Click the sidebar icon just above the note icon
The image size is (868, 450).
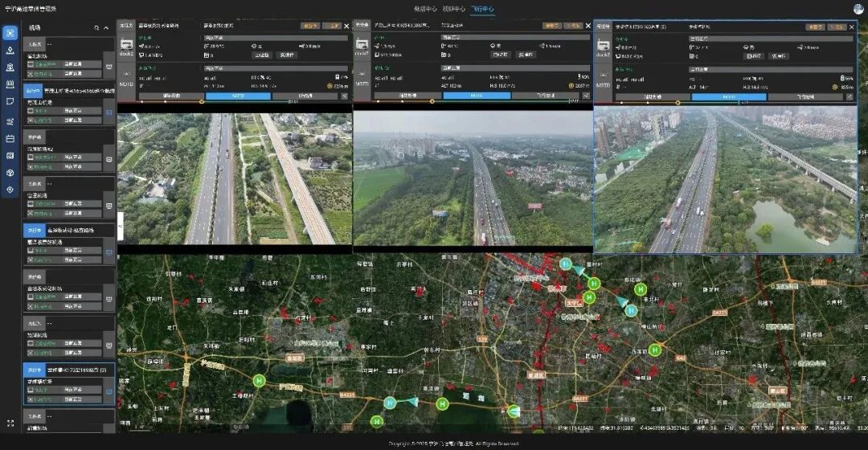click(10, 84)
